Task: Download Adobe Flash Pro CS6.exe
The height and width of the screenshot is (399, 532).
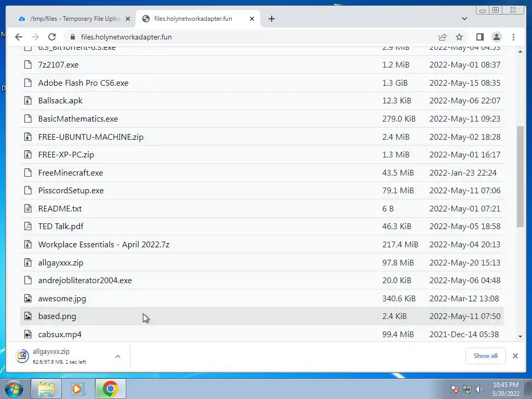Action: pos(83,83)
